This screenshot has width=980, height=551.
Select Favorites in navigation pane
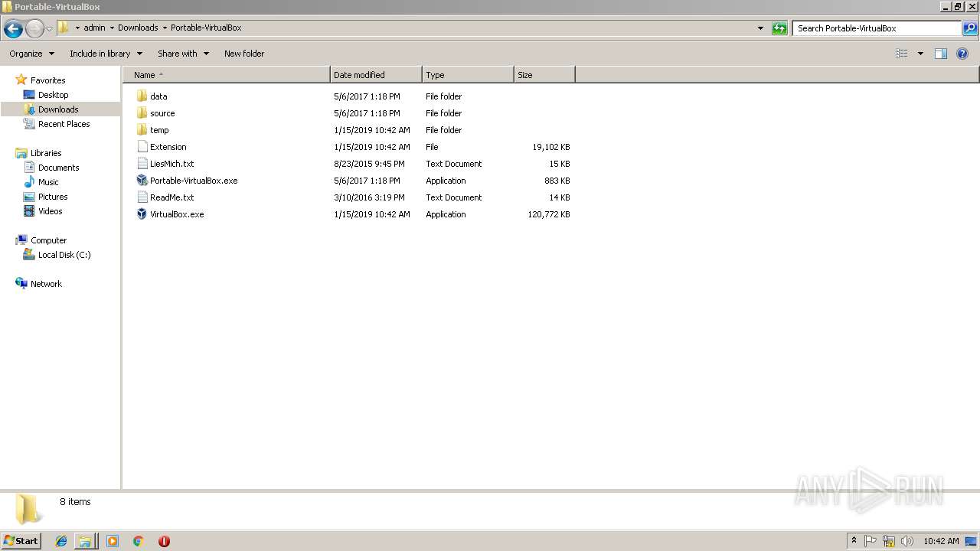coord(47,80)
